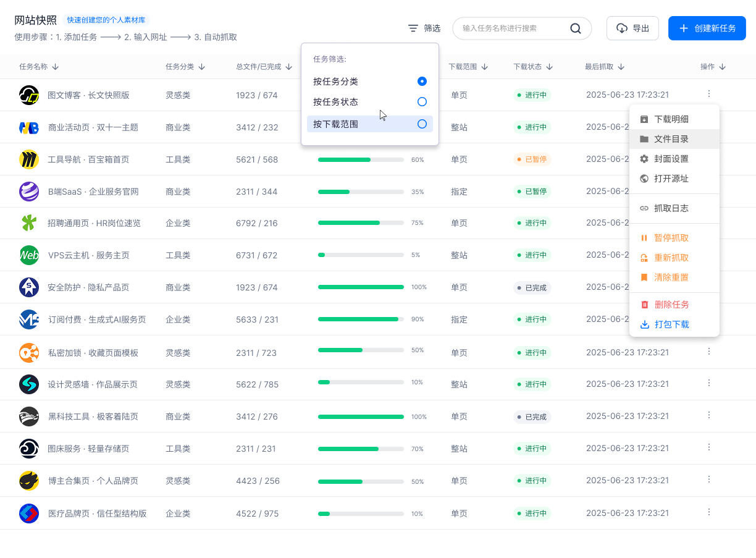Open logo of 黑科技工具 · 极客着陆页
This screenshot has height=558, width=756.
point(29,416)
